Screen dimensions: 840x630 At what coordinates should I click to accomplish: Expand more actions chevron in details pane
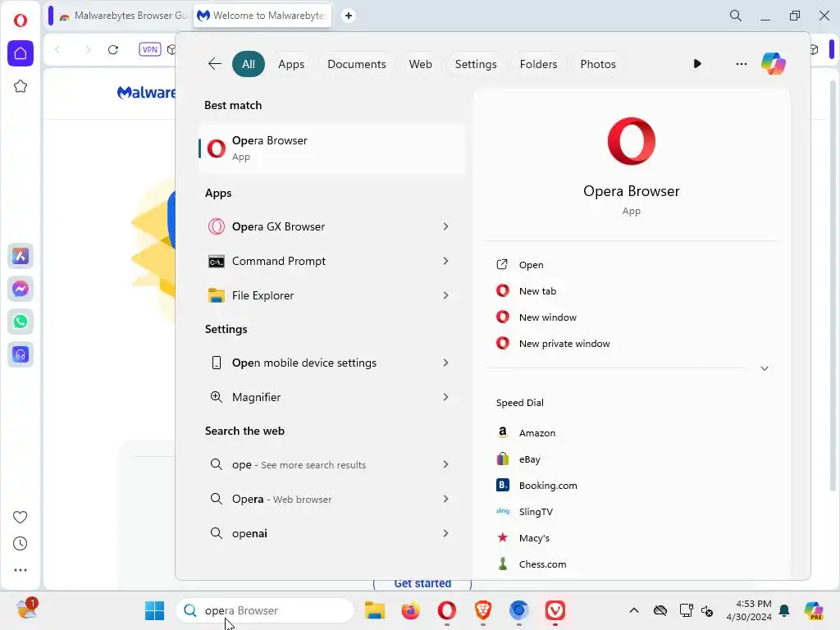coord(765,368)
